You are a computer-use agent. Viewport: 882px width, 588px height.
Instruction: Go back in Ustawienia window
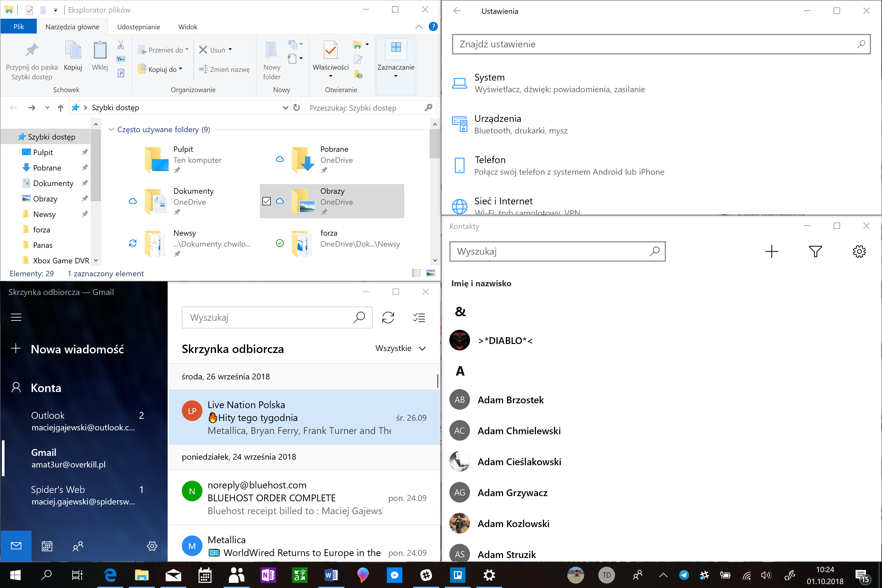[457, 11]
